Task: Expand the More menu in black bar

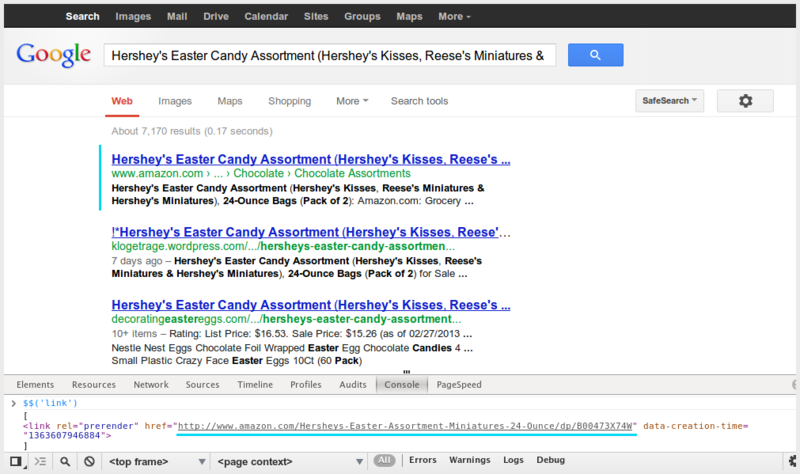Action: coord(454,16)
